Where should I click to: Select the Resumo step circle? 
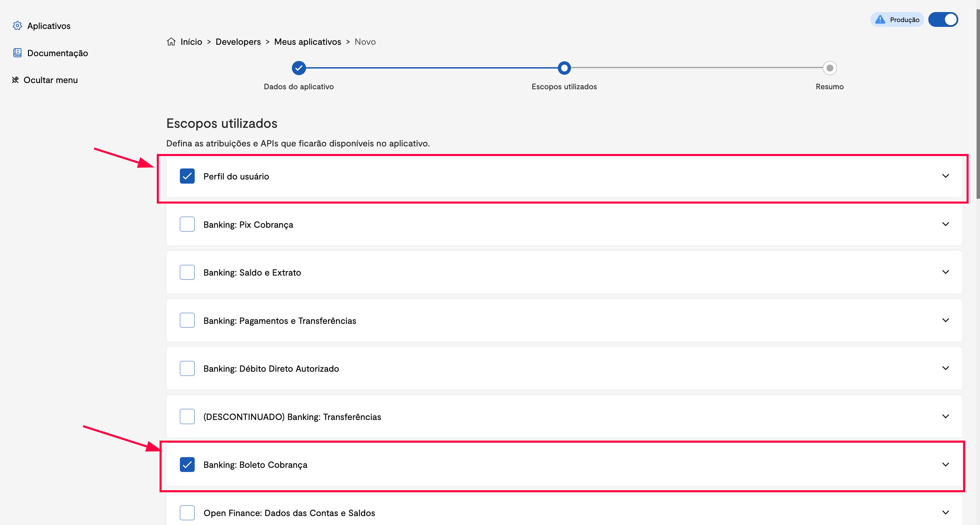tap(829, 68)
